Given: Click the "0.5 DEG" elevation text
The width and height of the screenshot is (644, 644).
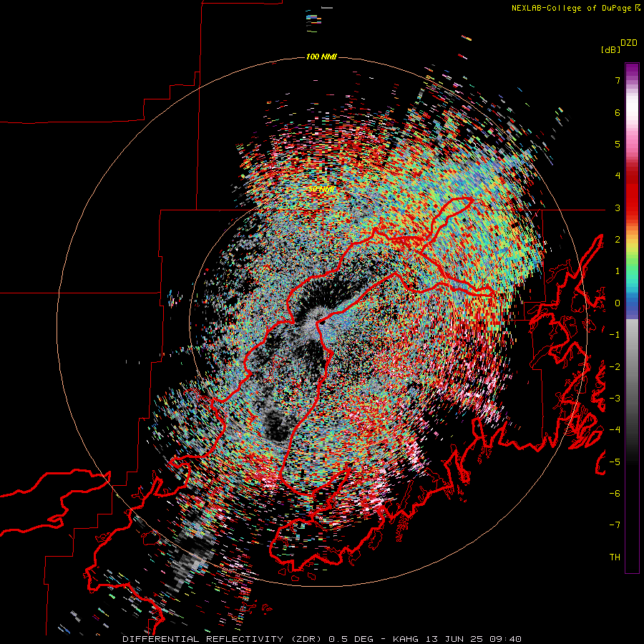Looking at the screenshot, I should (x=351, y=639).
